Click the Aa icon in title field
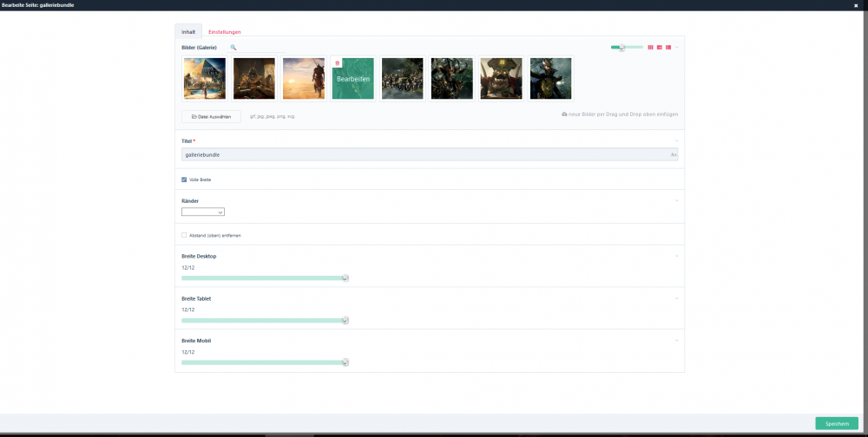The height and width of the screenshot is (437, 868). 673,154
